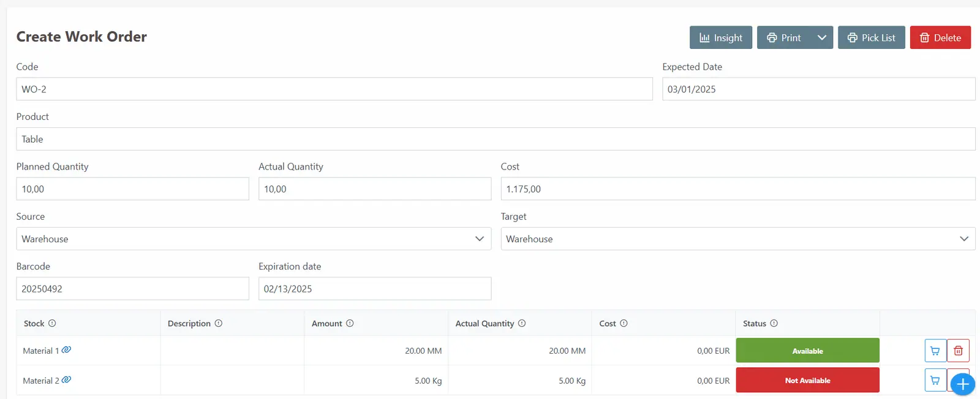The height and width of the screenshot is (399, 980).
Task: Click the Actual Quantity input field
Action: [375, 188]
